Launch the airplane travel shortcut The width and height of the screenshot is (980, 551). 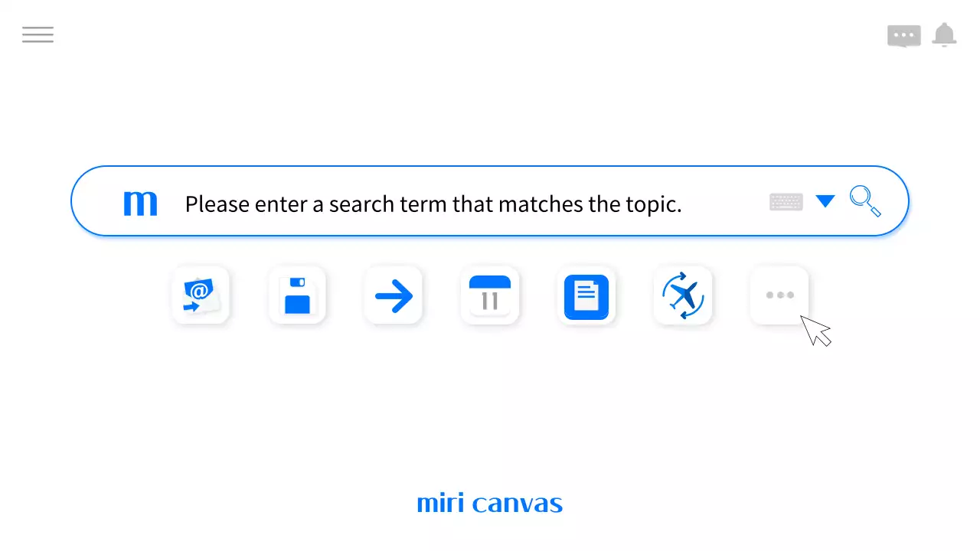click(683, 295)
